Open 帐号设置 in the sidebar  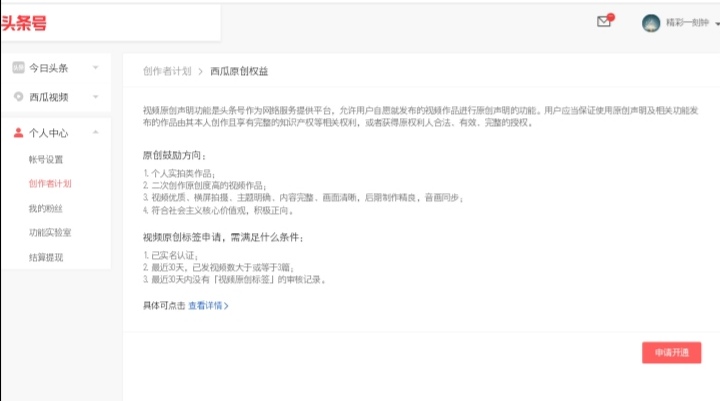coord(46,159)
